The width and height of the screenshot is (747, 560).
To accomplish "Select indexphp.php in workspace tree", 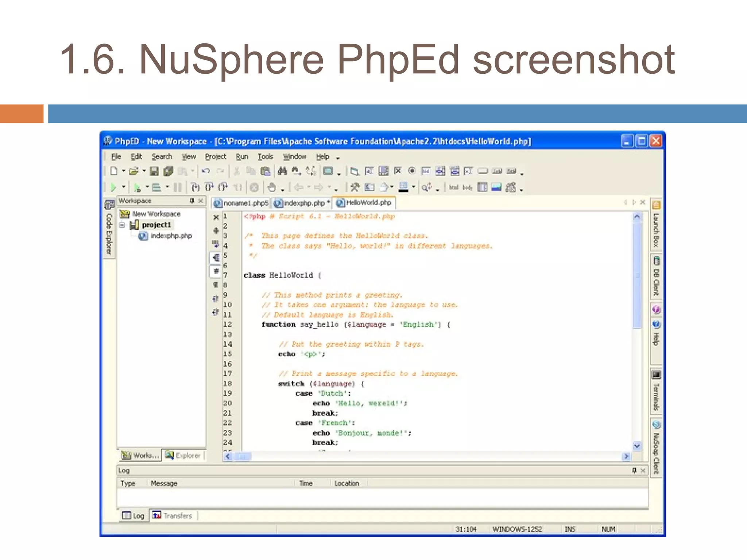I will click(x=165, y=236).
